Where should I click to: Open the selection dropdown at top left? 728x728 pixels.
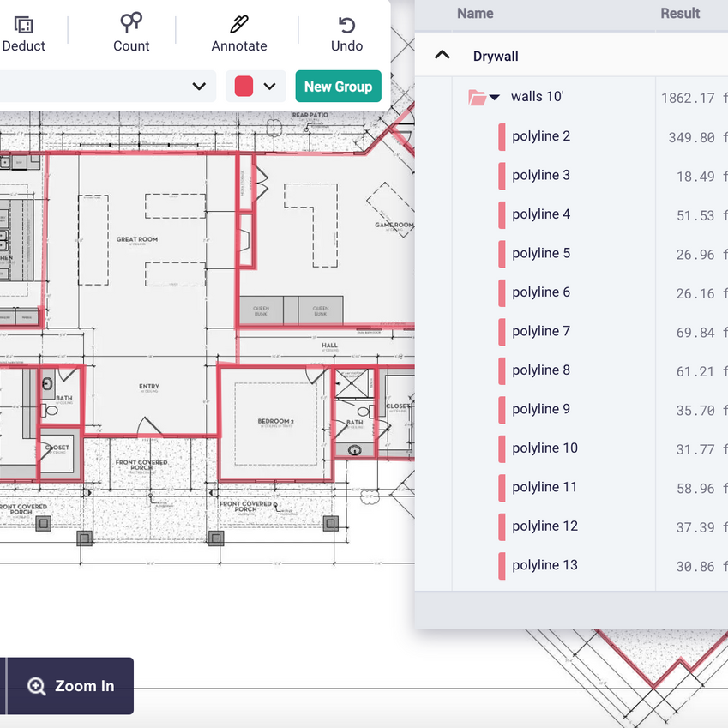pyautogui.click(x=199, y=86)
